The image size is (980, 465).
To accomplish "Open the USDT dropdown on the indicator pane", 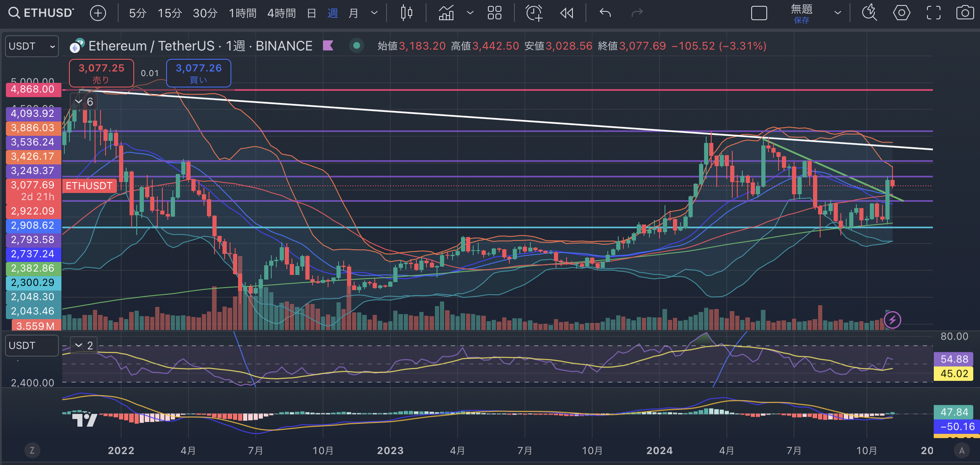I will (x=32, y=346).
